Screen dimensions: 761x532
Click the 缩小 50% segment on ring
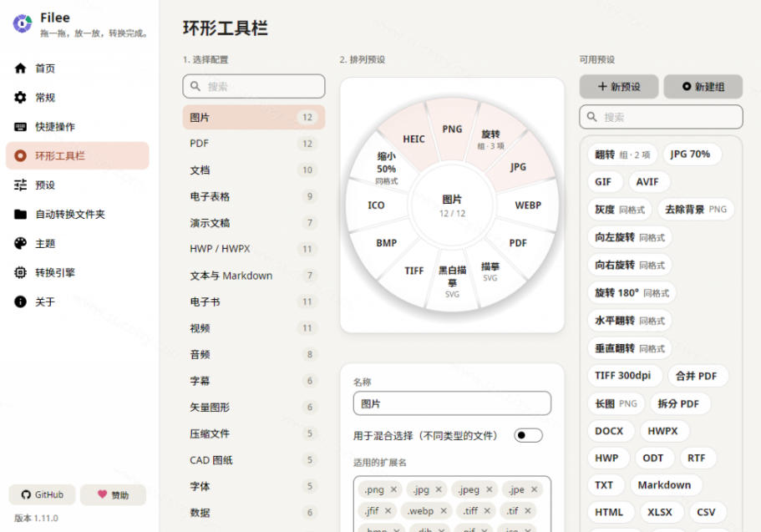386,168
